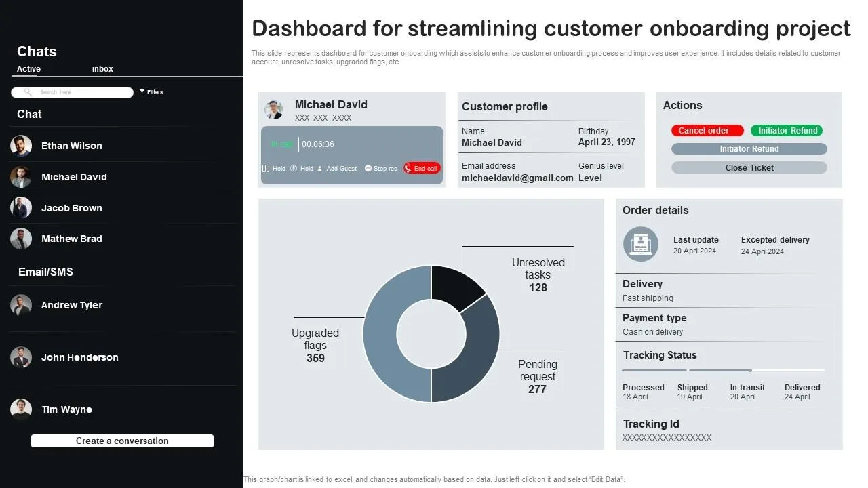Click the red Cancel order button
The image size is (868, 488).
click(707, 131)
